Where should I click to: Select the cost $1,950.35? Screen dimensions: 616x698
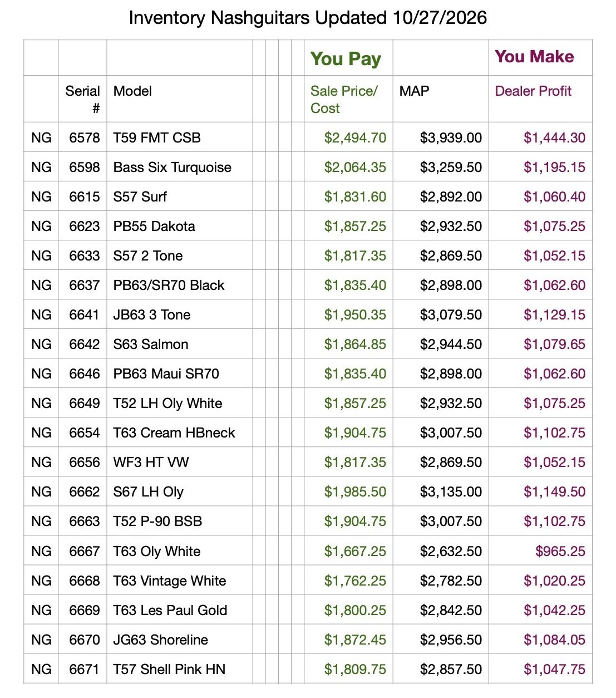coord(355,314)
